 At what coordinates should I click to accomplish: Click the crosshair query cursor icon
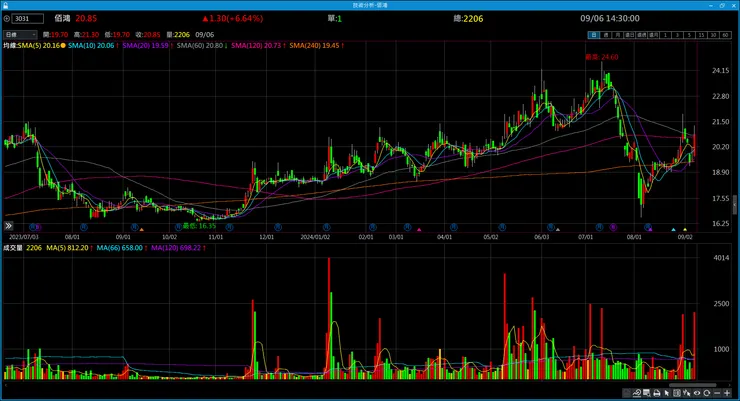pos(687,393)
